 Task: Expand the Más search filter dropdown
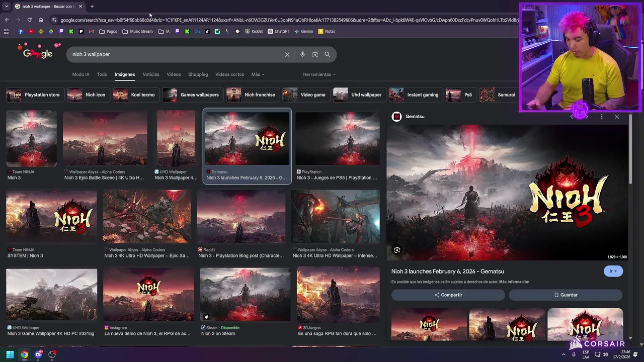[258, 74]
